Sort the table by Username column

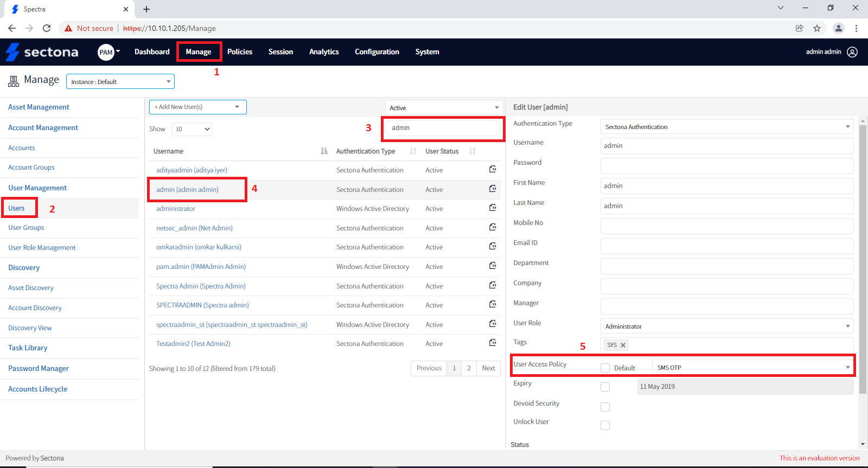coord(324,151)
